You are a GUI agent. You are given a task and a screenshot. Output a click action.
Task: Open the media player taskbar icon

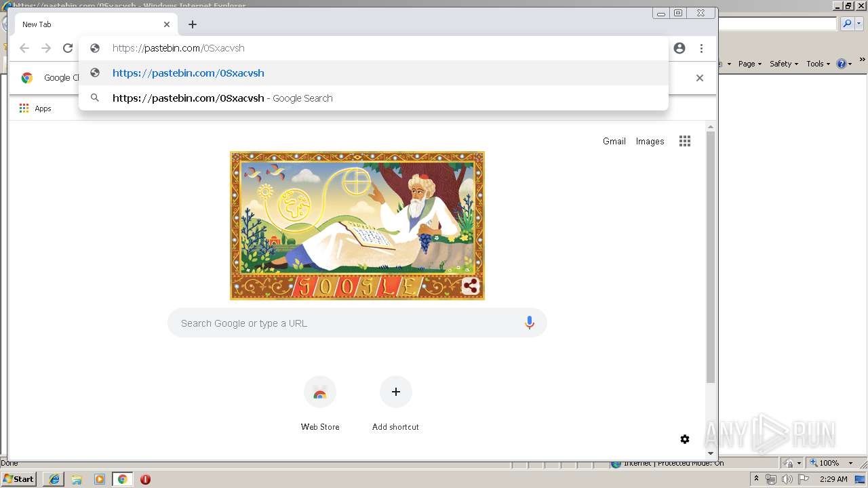(100, 479)
